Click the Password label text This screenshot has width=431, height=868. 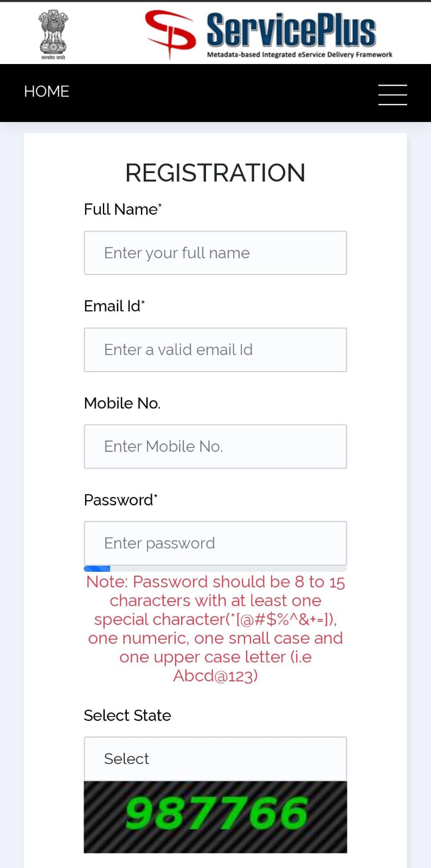click(x=120, y=500)
